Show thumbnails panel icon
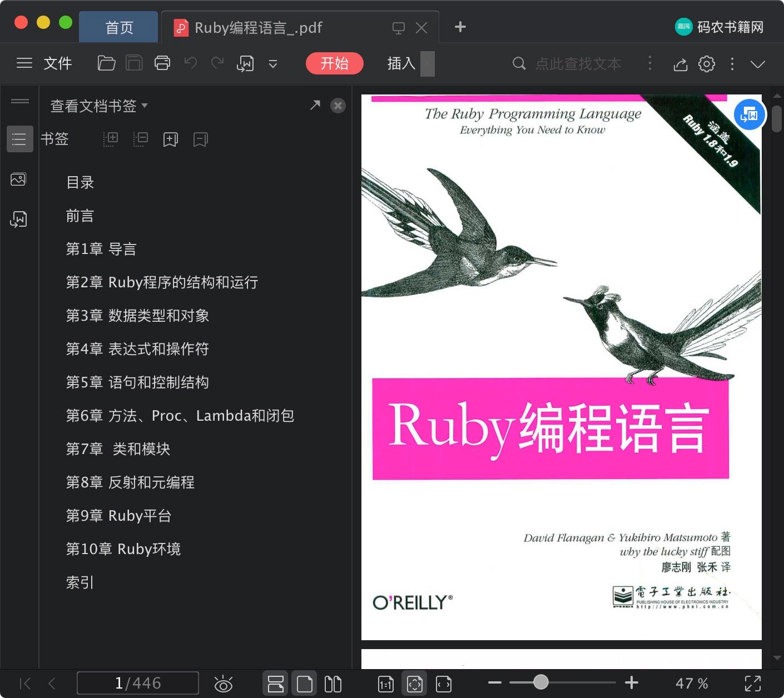784x698 pixels. pyautogui.click(x=18, y=180)
